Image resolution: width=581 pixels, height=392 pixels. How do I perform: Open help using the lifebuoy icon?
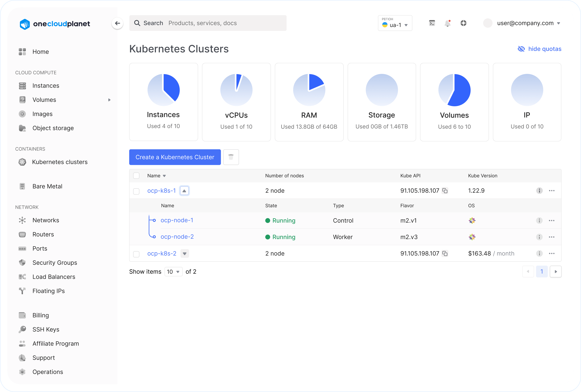coord(463,23)
